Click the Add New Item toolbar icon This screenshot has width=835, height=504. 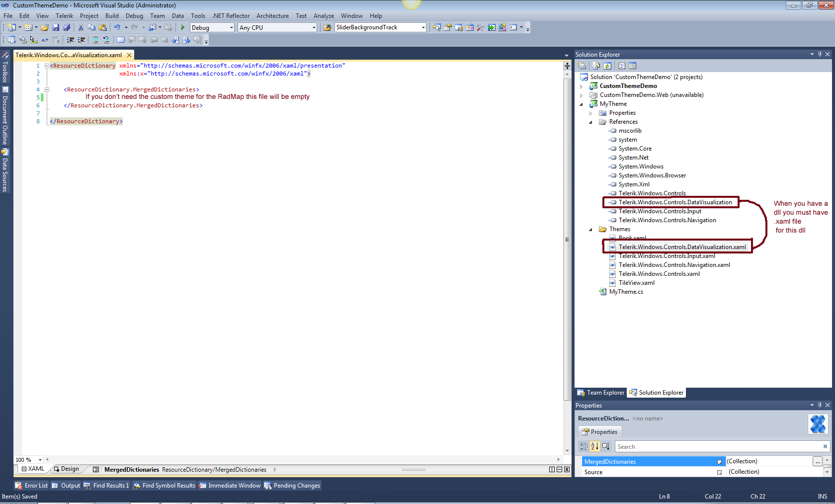tap(28, 28)
